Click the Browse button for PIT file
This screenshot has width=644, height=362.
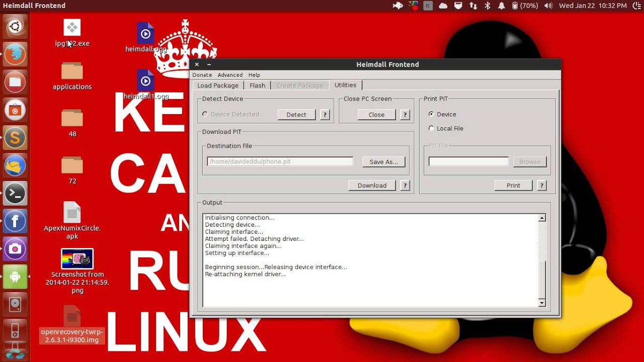(530, 162)
